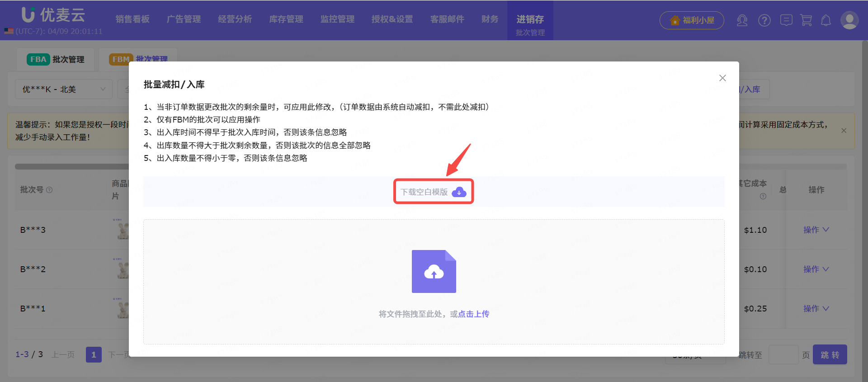Open the messages feedback icon

(x=786, y=20)
